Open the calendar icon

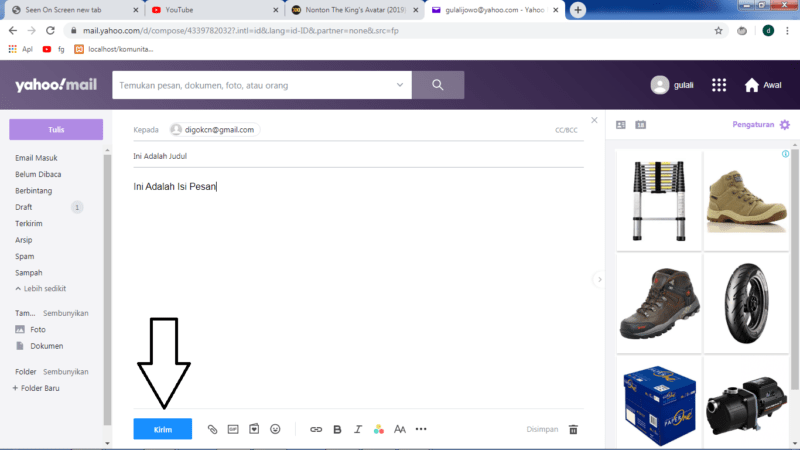(x=640, y=125)
